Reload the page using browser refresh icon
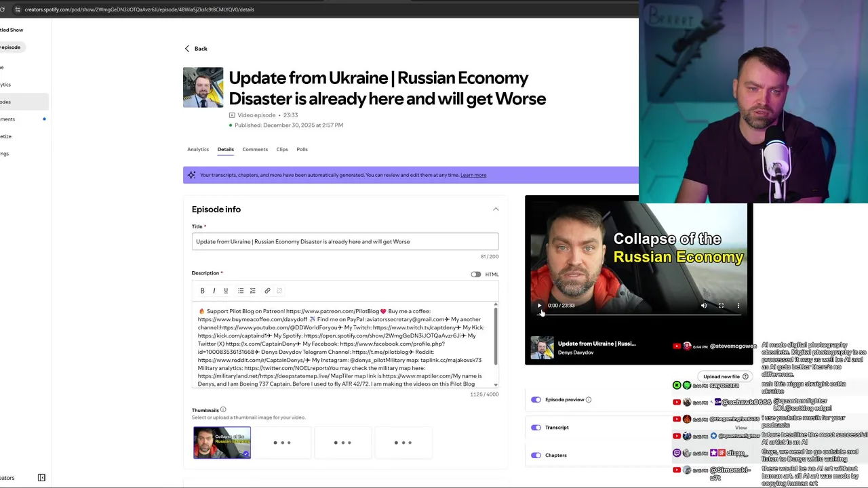Viewport: 868px width, 488px height. click(x=2, y=9)
